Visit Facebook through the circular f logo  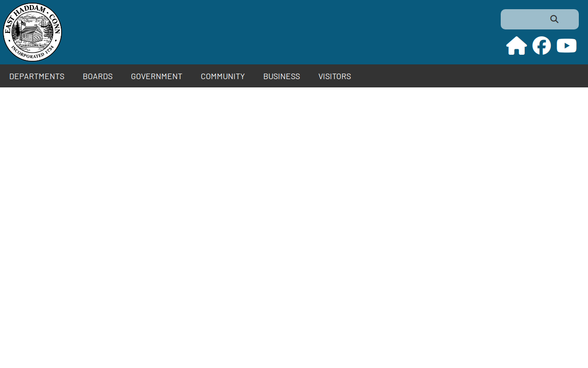542,46
